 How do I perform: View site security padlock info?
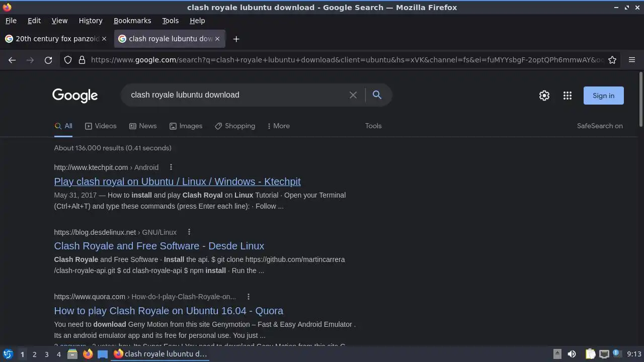pyautogui.click(x=82, y=60)
